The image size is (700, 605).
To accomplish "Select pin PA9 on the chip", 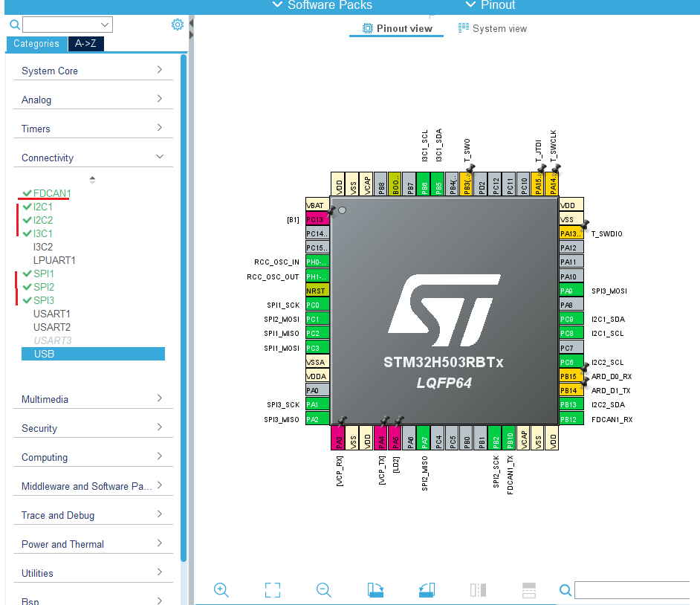I will pyautogui.click(x=571, y=291).
